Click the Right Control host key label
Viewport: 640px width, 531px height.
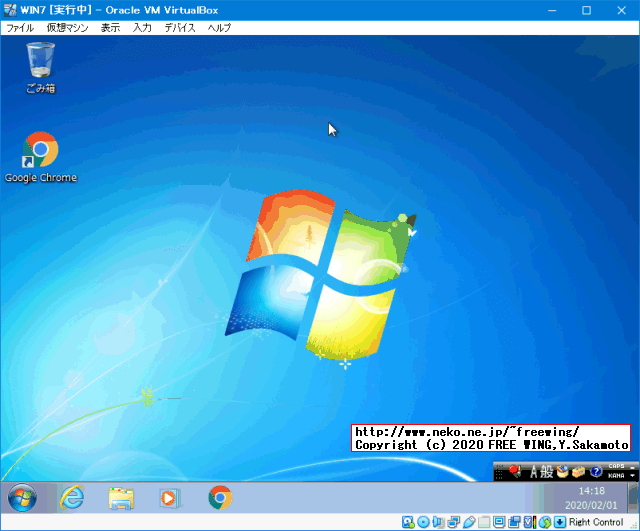pyautogui.click(x=596, y=522)
